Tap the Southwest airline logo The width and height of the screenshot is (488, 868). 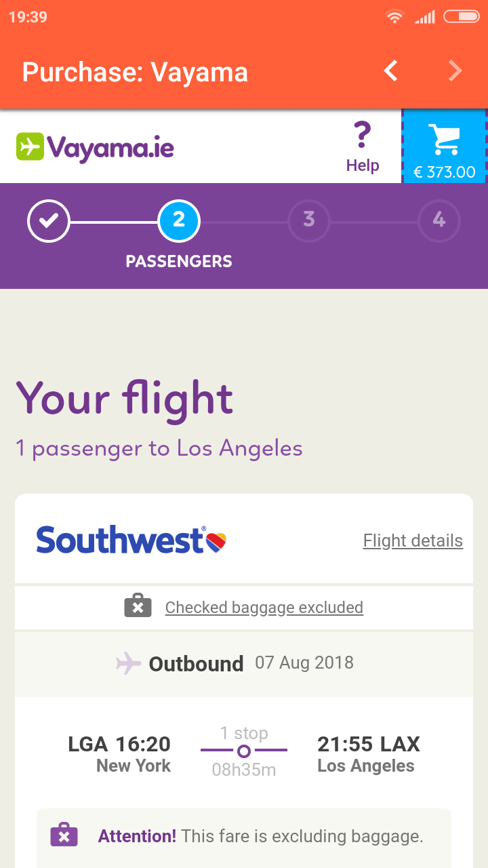(131, 540)
